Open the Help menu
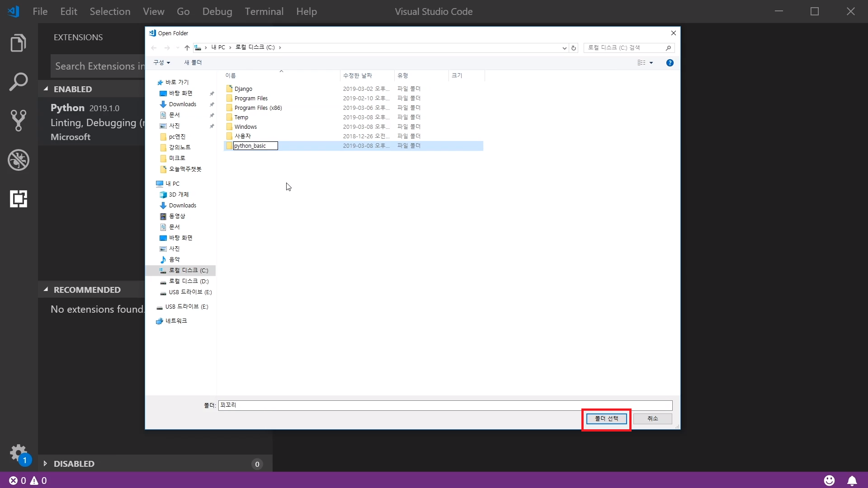868x488 pixels. pos(307,11)
